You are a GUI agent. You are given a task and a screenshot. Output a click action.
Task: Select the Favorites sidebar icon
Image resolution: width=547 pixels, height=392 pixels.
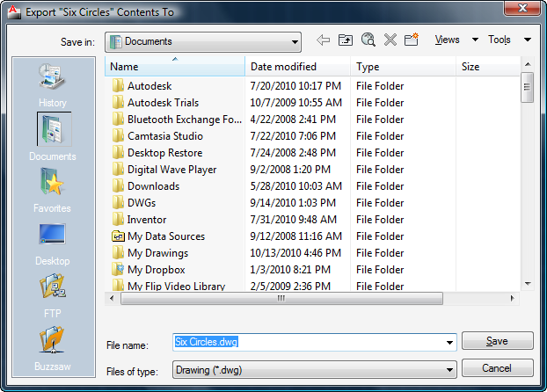click(53, 191)
